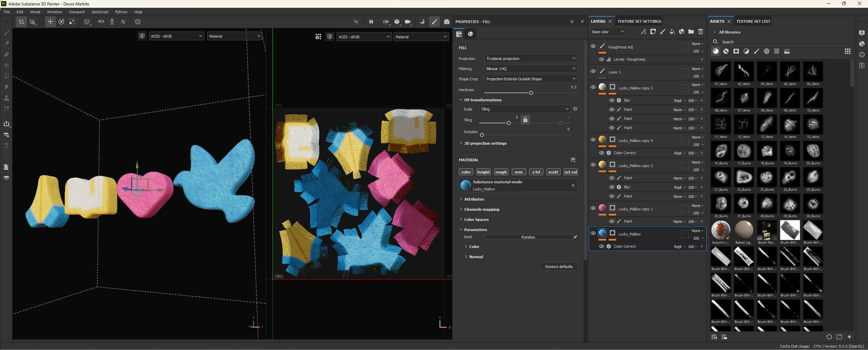
Task: Delete layer using the trash icon
Action: click(x=701, y=32)
